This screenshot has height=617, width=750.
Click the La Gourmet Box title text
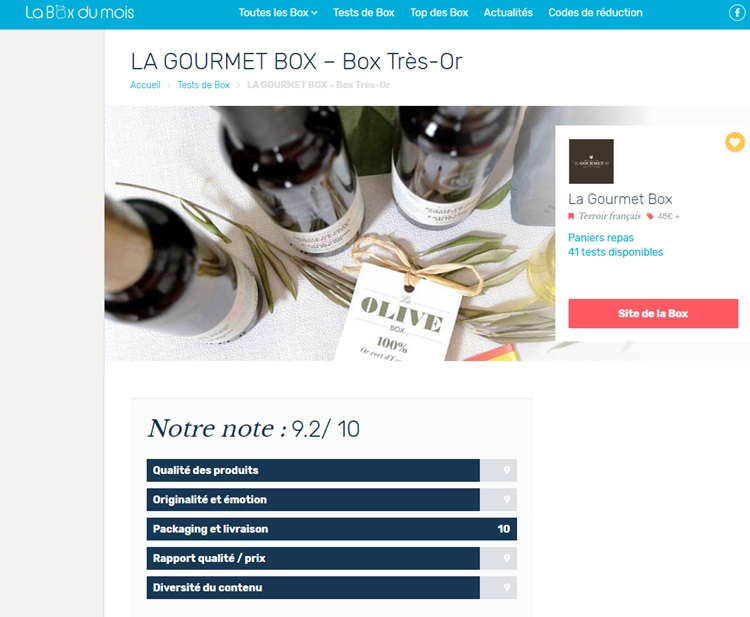point(620,199)
